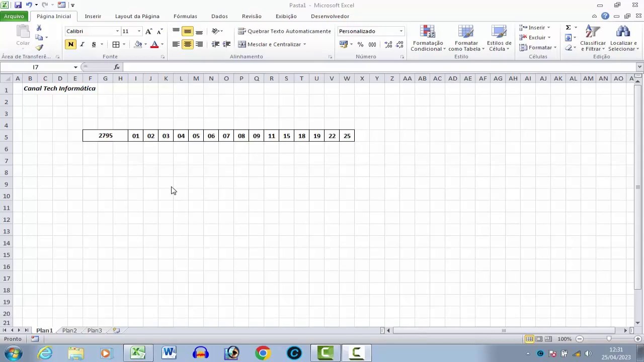Image resolution: width=644 pixels, height=362 pixels.
Task: Toggle Italic formatting
Action: click(x=82, y=44)
